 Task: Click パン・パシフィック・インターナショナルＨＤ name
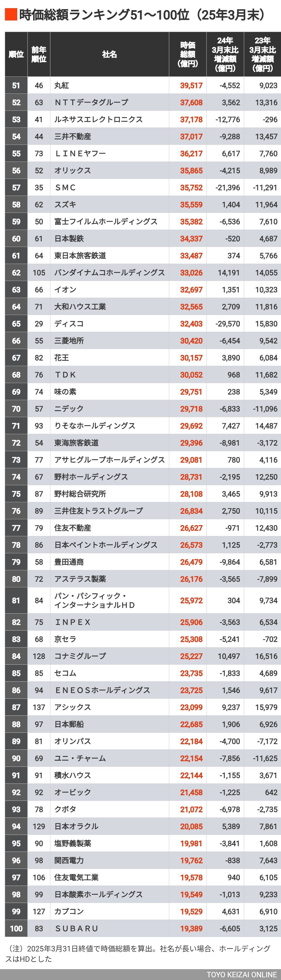(95, 600)
